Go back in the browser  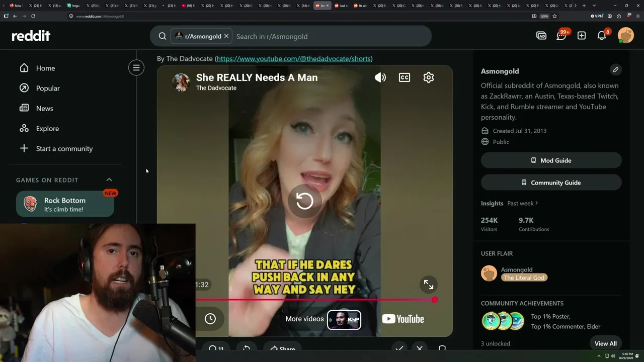tap(15, 16)
